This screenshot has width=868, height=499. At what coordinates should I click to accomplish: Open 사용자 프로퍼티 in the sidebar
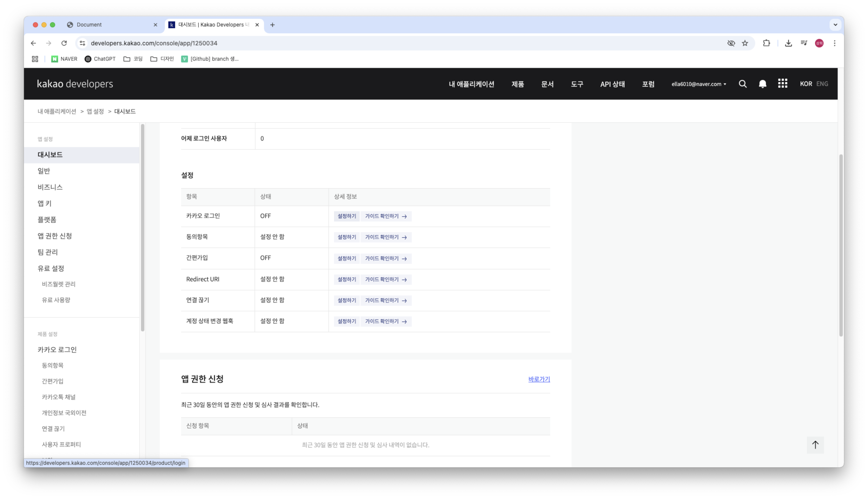point(61,444)
